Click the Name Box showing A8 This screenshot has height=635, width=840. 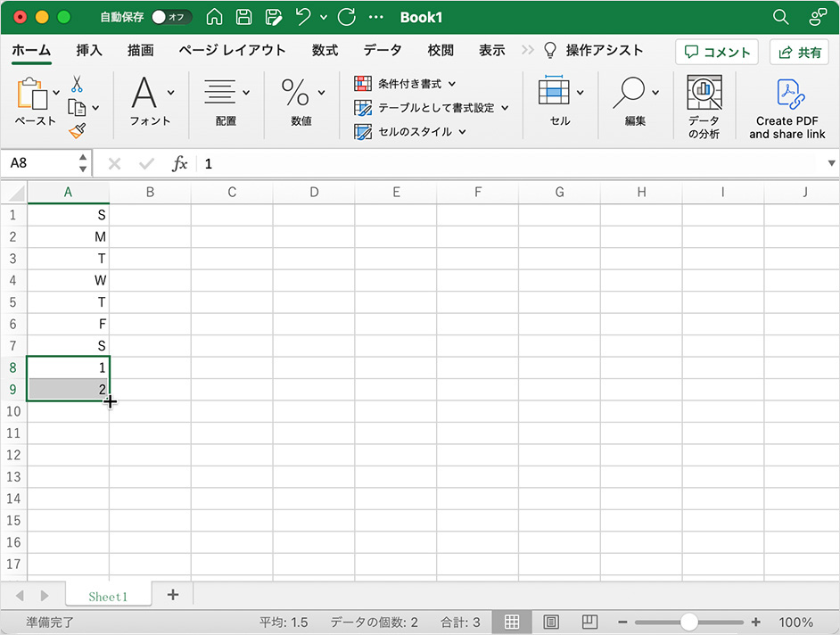[x=40, y=163]
